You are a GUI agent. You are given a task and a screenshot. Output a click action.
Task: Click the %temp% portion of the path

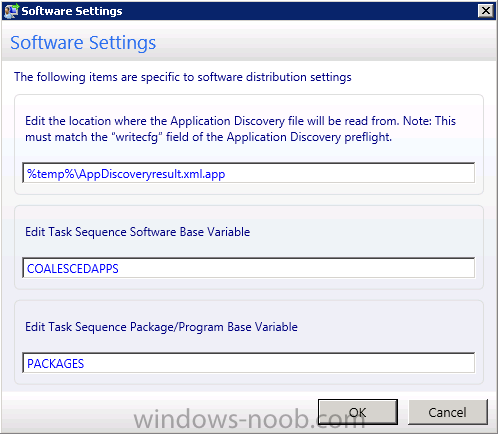point(50,174)
